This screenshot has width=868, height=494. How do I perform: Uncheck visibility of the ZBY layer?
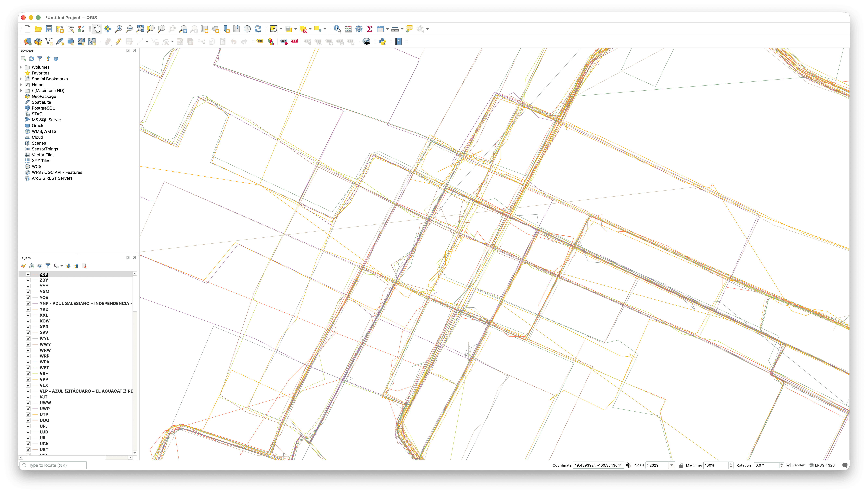point(28,280)
